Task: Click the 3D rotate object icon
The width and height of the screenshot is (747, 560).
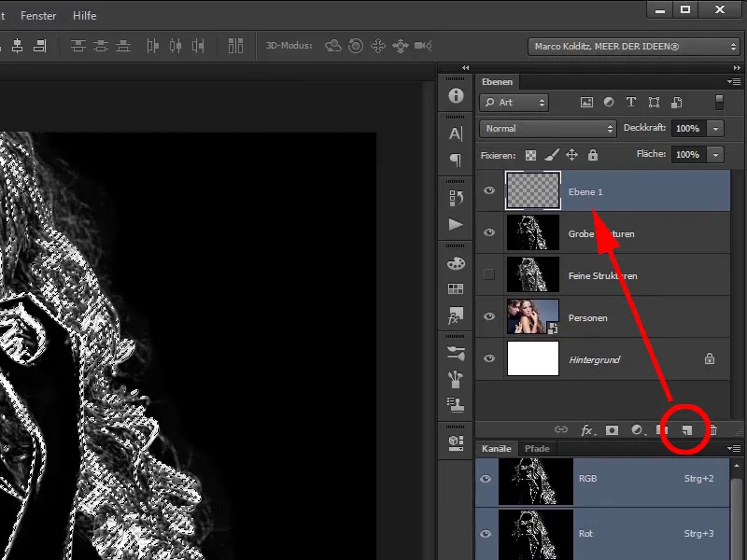Action: 333,46
